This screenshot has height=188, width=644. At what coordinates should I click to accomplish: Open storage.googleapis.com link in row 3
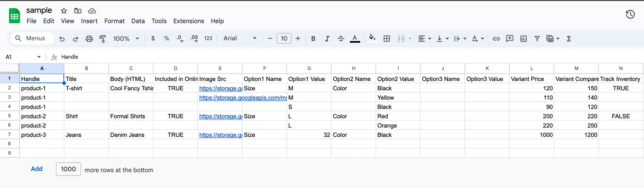tap(243, 98)
